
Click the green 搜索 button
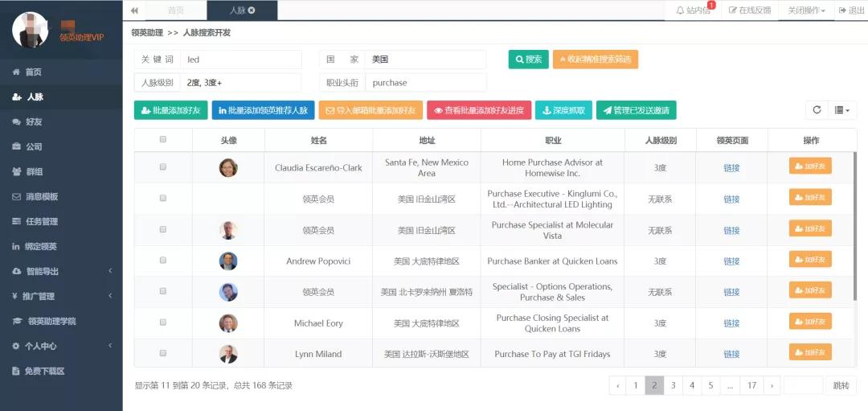[529, 60]
